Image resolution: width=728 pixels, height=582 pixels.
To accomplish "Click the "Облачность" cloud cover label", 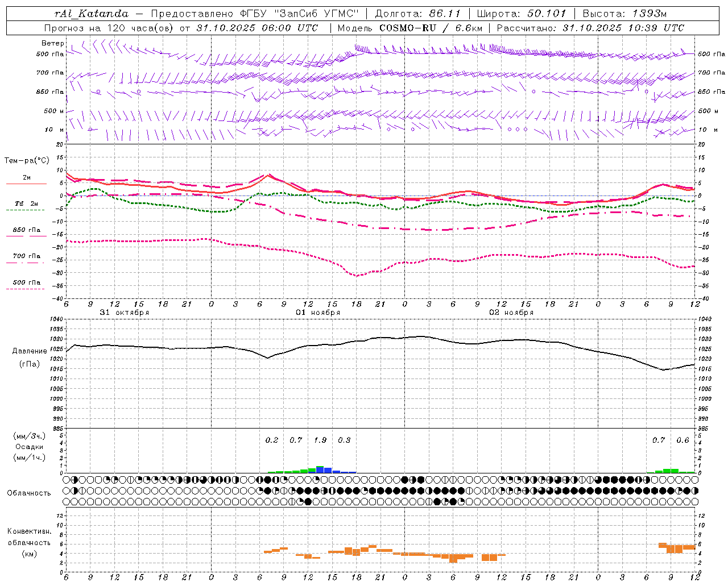I will tap(29, 493).
